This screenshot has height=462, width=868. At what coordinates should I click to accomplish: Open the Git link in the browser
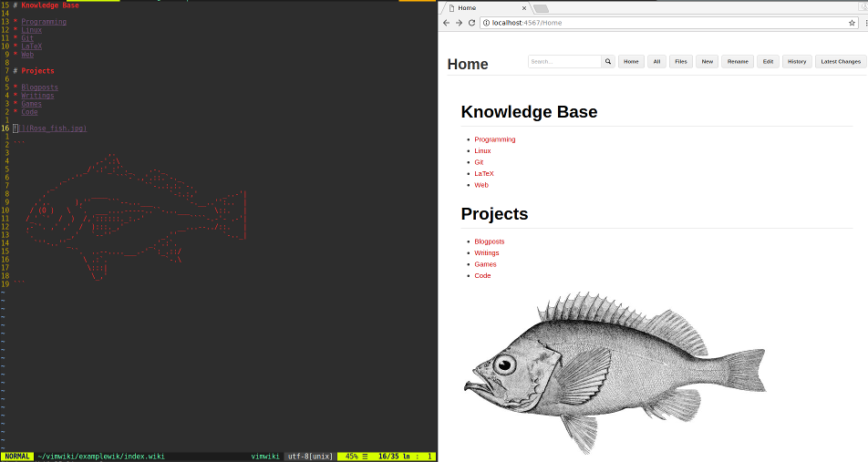point(479,162)
